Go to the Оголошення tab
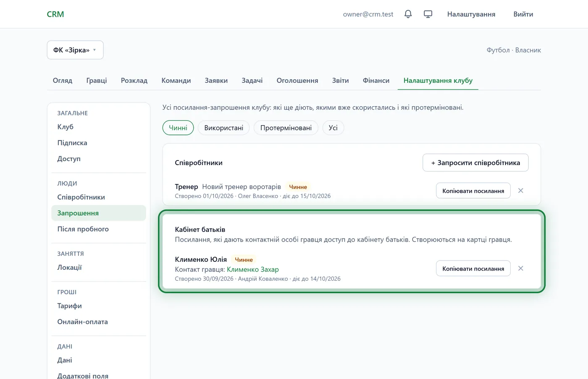Viewport: 588px width, 379px height. click(297, 80)
